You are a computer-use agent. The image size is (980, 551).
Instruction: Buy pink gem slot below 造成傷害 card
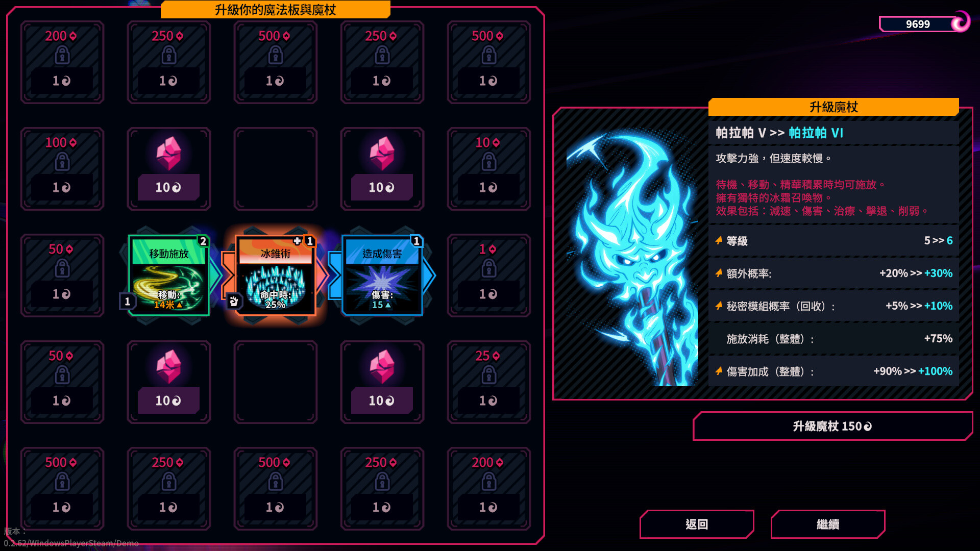point(382,382)
